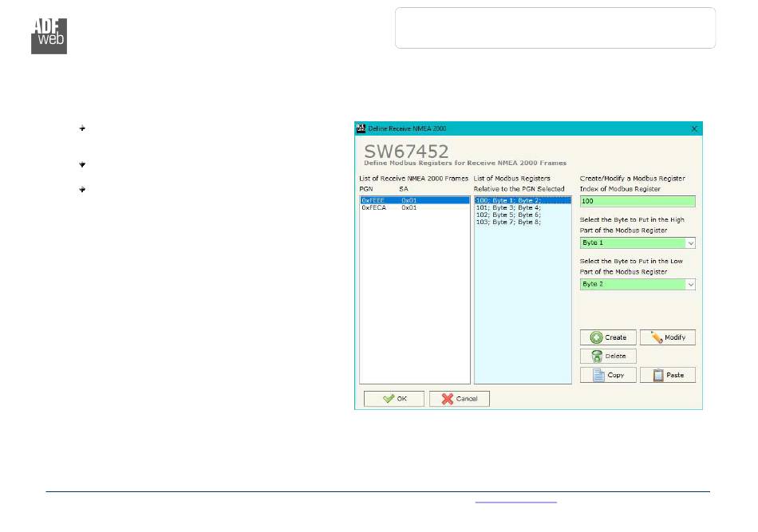Screen dimensions: 758x532
Task: Select register row '102; Byte 5; Byte 6;'
Action: (x=523, y=215)
